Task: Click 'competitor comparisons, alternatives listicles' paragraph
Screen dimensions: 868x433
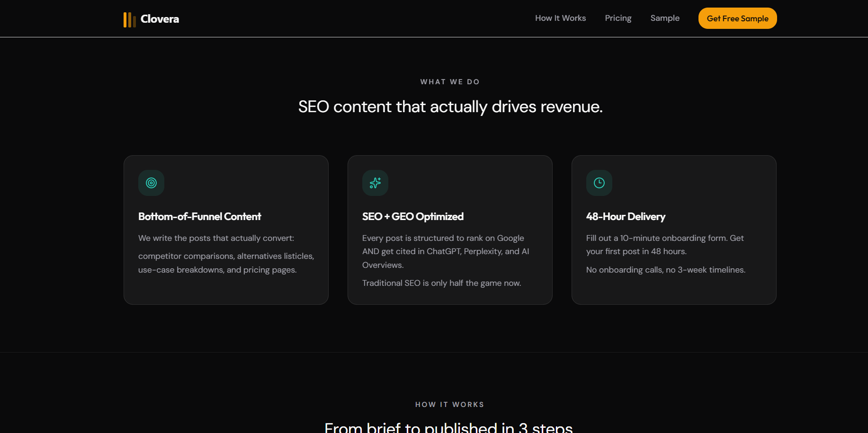Action: coord(226,263)
